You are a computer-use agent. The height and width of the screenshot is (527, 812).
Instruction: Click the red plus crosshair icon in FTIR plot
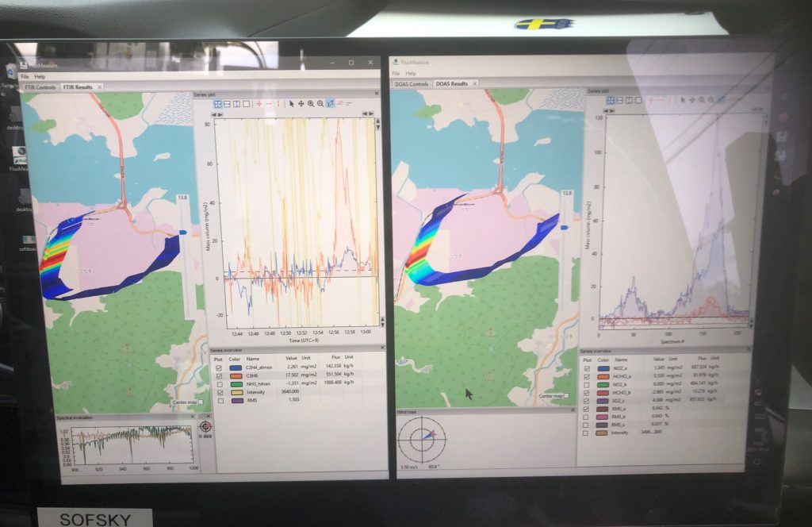259,104
